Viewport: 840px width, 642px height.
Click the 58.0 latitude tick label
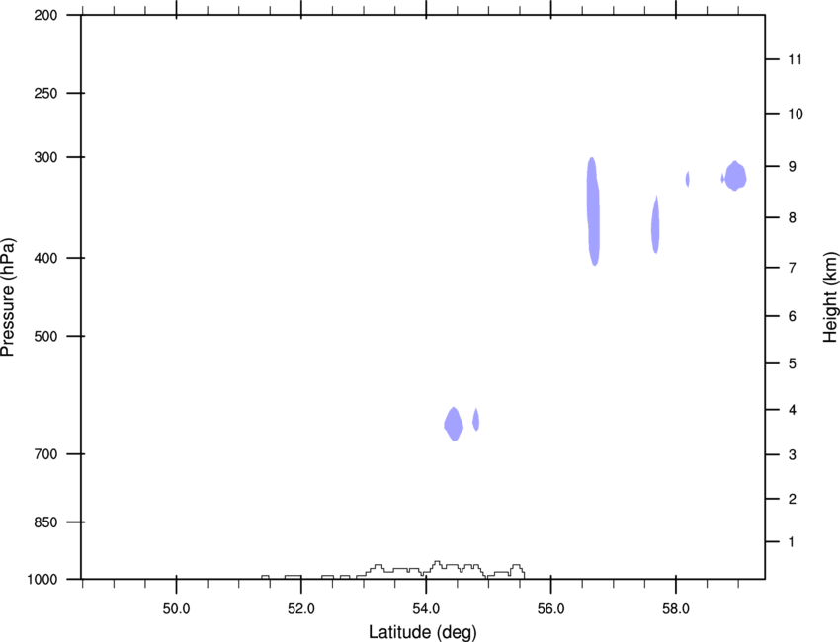tap(676, 609)
